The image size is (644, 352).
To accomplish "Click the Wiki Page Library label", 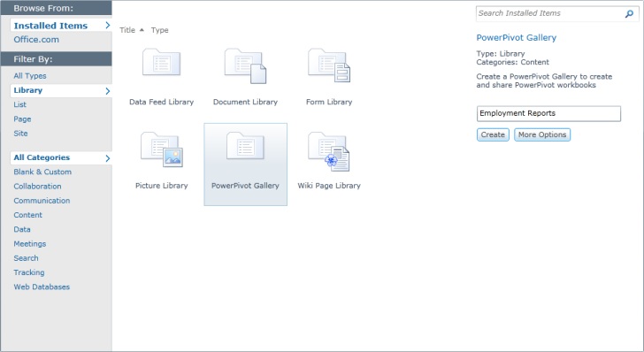I will (329, 186).
